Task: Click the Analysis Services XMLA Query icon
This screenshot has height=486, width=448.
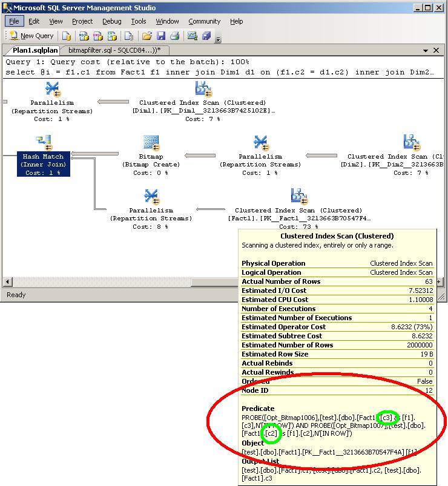Action: (112, 36)
